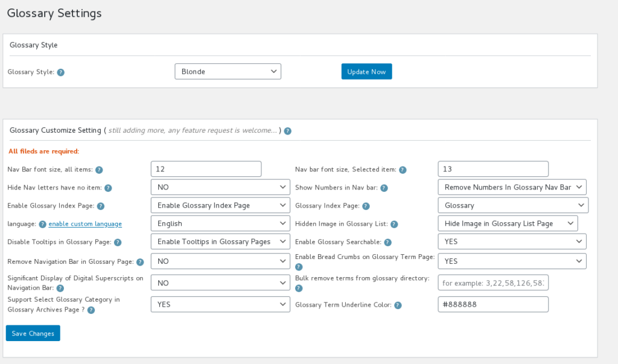Click help icon for Enable Glossary Index Page
The image size is (618, 364).
point(101,206)
